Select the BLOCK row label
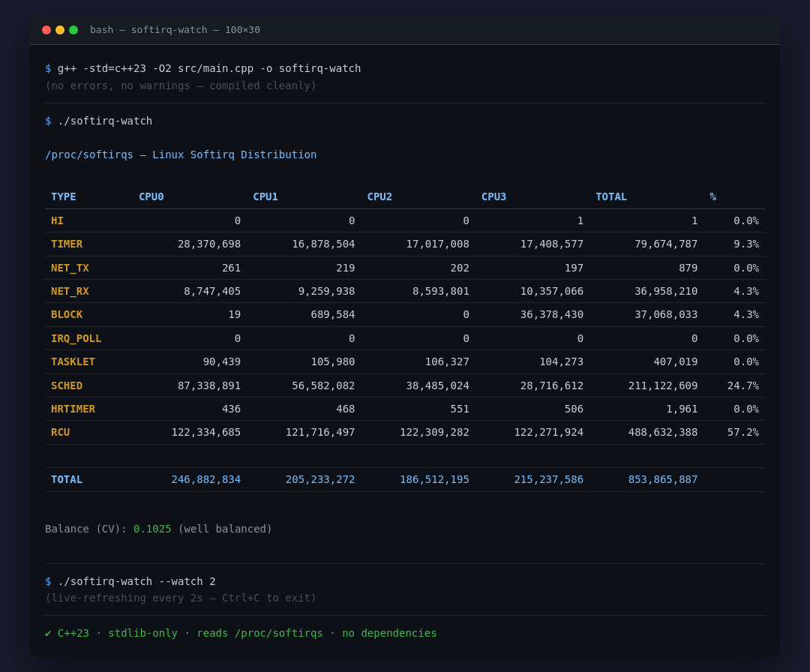The image size is (810, 672). pos(67,314)
